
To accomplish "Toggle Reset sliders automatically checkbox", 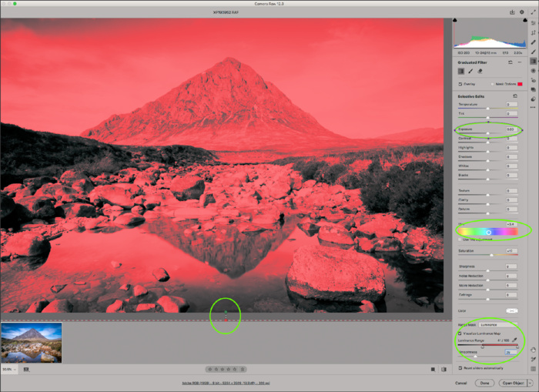I will (460, 368).
